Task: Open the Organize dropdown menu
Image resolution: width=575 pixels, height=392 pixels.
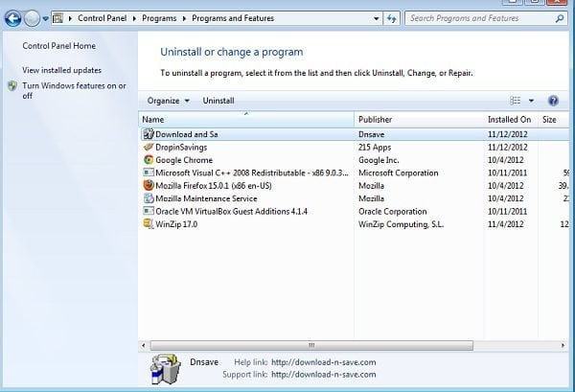Action: [169, 101]
